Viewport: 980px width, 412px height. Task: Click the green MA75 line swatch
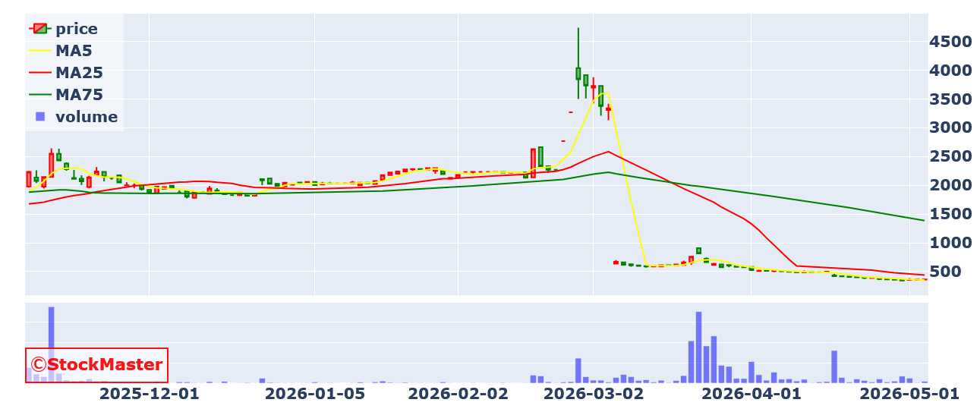[40, 95]
